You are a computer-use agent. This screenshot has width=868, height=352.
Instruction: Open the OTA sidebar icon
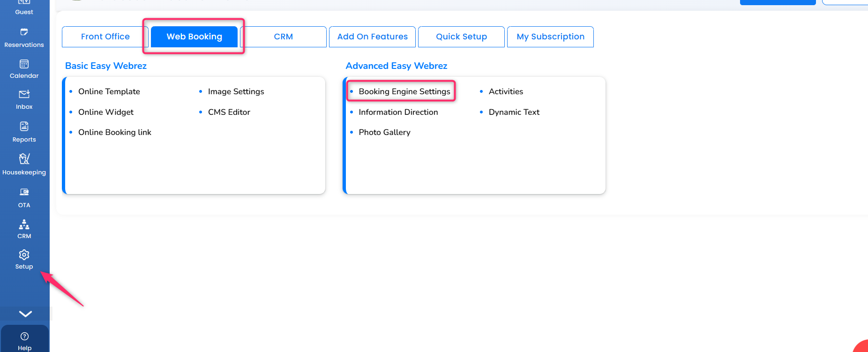[24, 192]
